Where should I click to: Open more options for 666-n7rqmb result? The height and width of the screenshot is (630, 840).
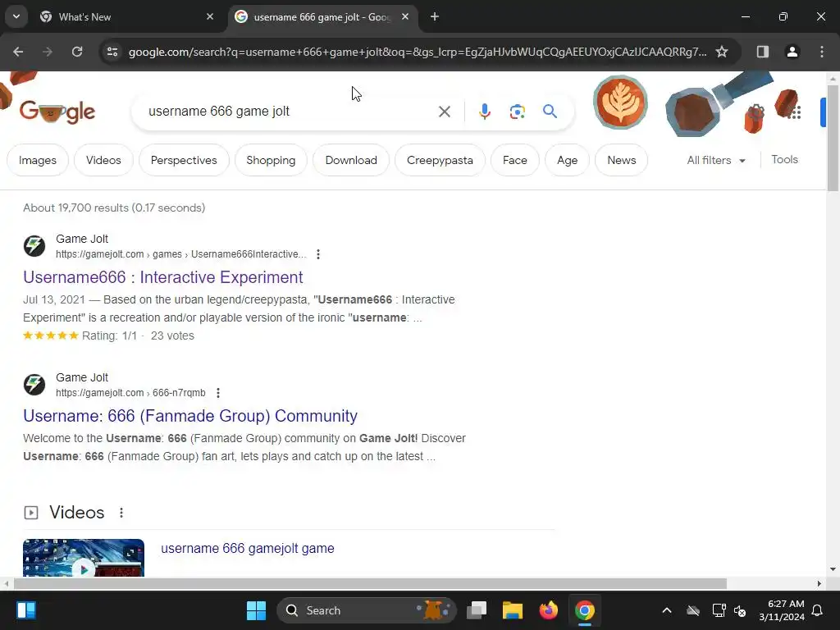click(218, 393)
